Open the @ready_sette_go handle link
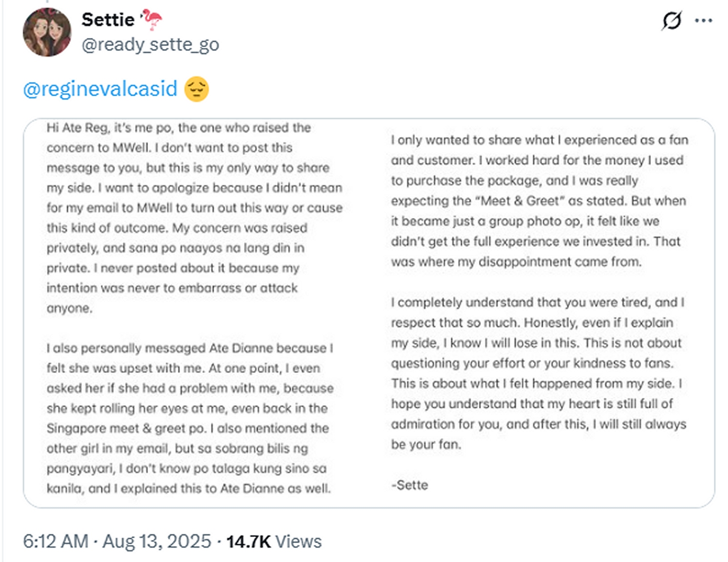The height and width of the screenshot is (562, 728). point(150,44)
